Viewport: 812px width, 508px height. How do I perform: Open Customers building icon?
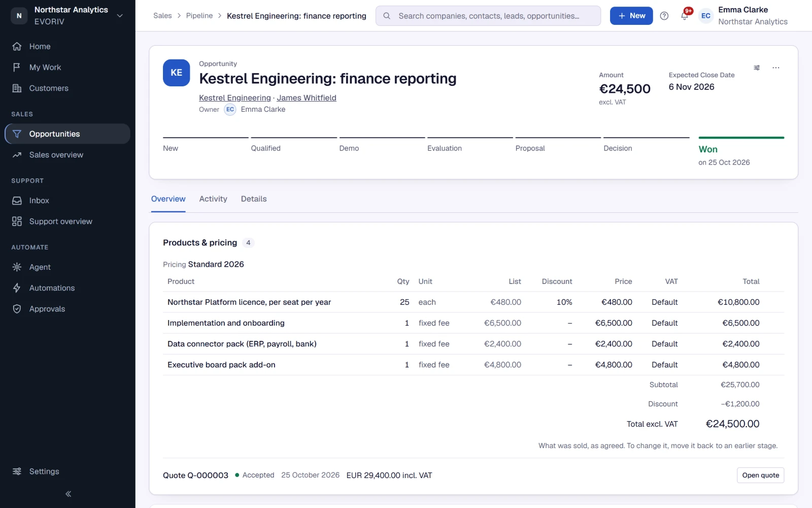coord(17,88)
